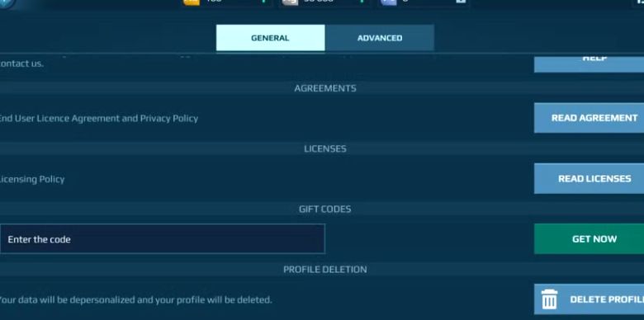Click End User Licence Agreement text
Viewport: 644px width, 320px height.
[x=98, y=118]
